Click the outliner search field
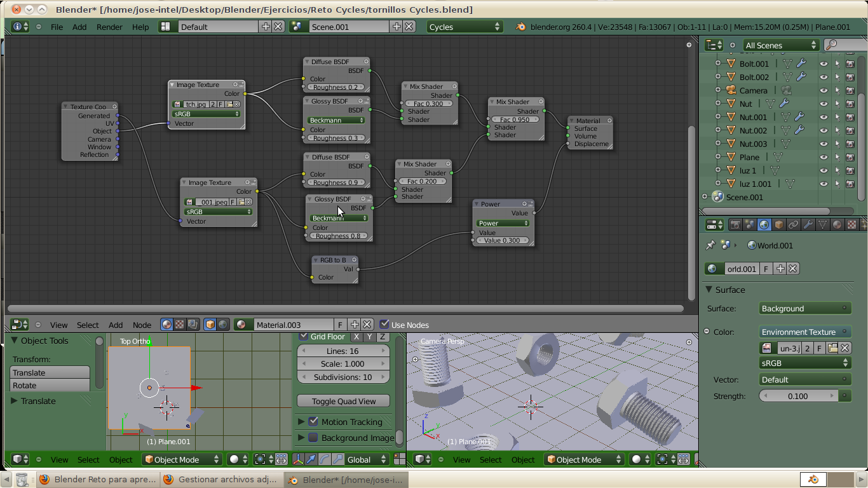 847,45
